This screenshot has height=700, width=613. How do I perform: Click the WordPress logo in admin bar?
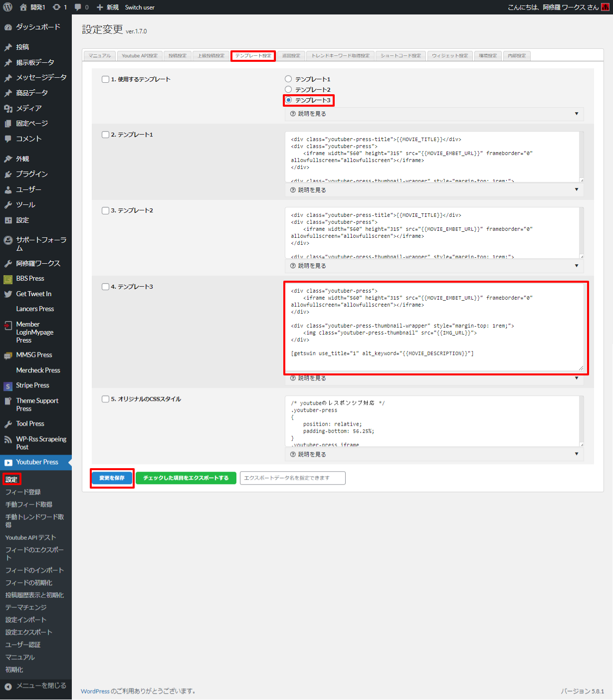tap(7, 7)
